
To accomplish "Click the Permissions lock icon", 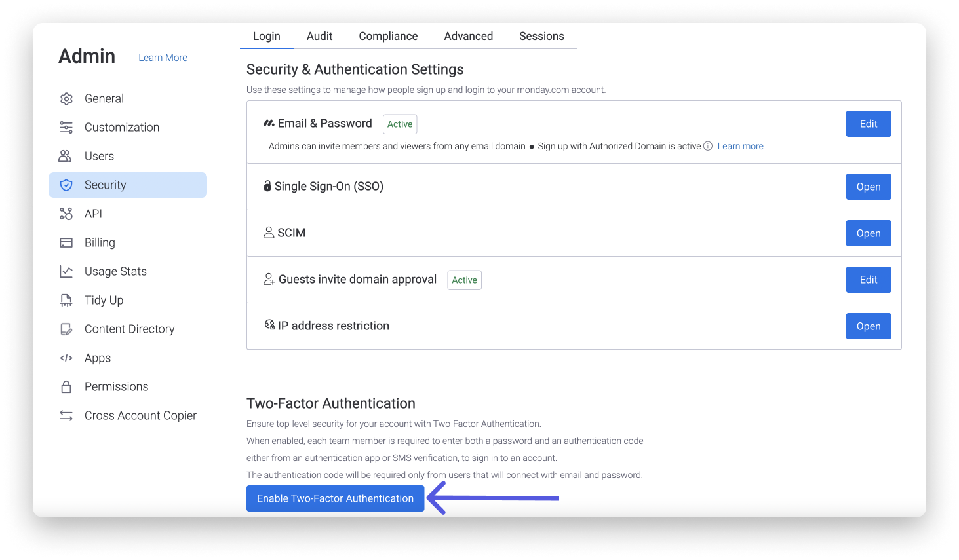I will click(x=66, y=386).
